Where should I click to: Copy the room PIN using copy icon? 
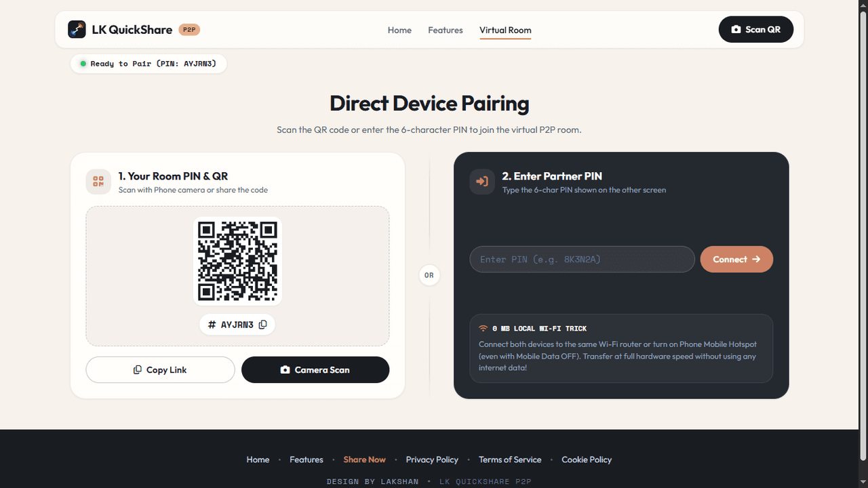(263, 325)
